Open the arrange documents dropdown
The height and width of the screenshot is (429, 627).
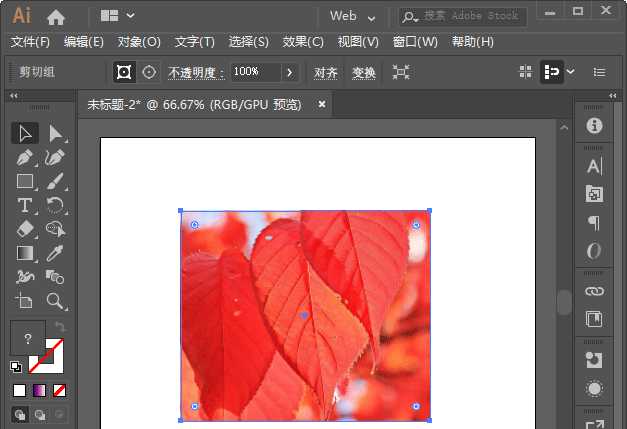tap(118, 16)
